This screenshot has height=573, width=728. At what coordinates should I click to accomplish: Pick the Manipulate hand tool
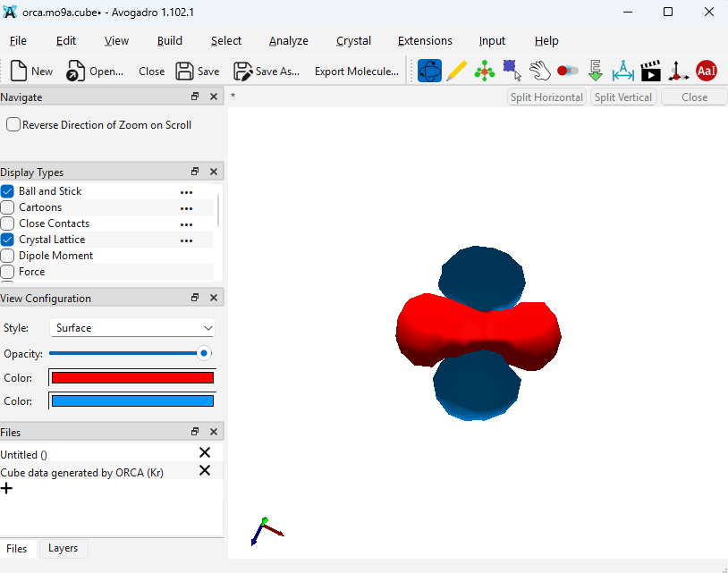539,71
